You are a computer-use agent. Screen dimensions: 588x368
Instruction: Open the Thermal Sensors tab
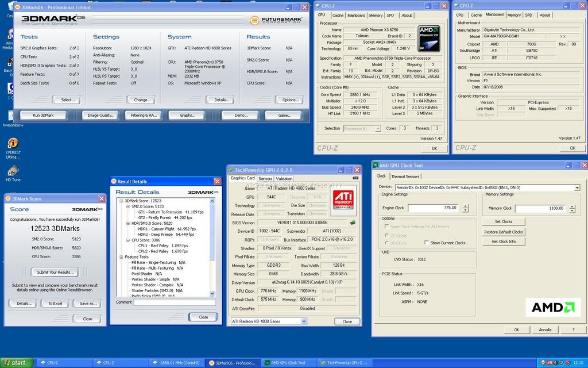pyautogui.click(x=405, y=177)
